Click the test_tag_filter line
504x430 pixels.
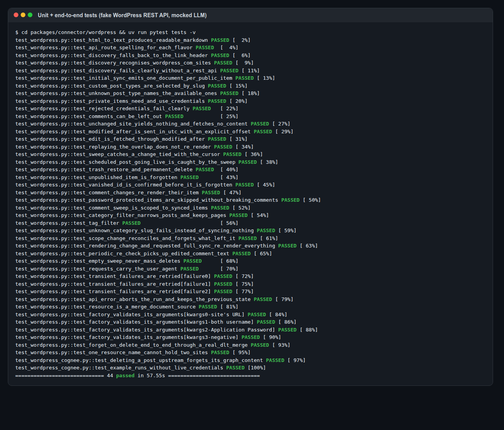point(127,223)
